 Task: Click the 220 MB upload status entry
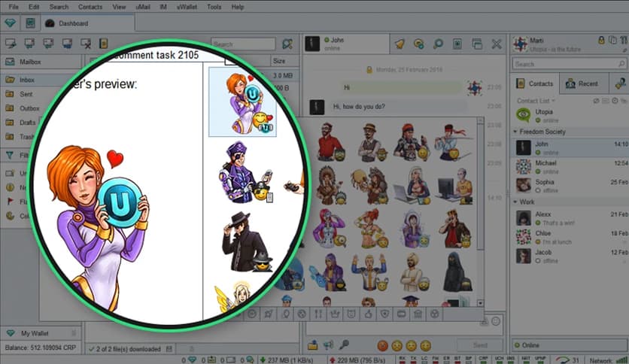click(357, 360)
